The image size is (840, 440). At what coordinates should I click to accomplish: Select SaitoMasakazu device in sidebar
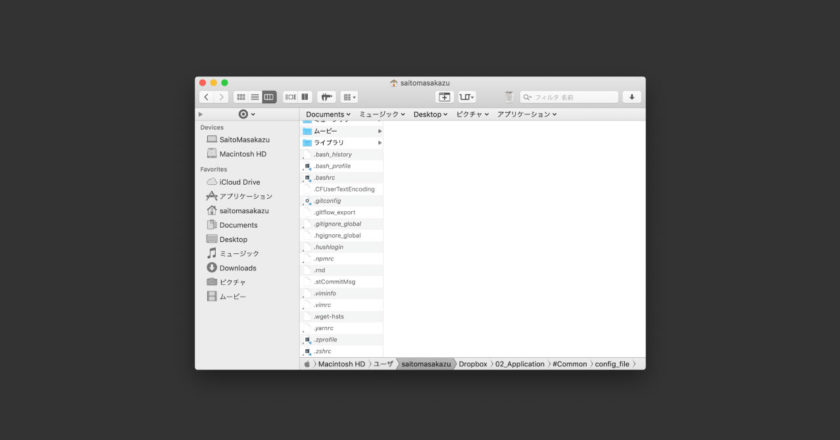click(238, 139)
